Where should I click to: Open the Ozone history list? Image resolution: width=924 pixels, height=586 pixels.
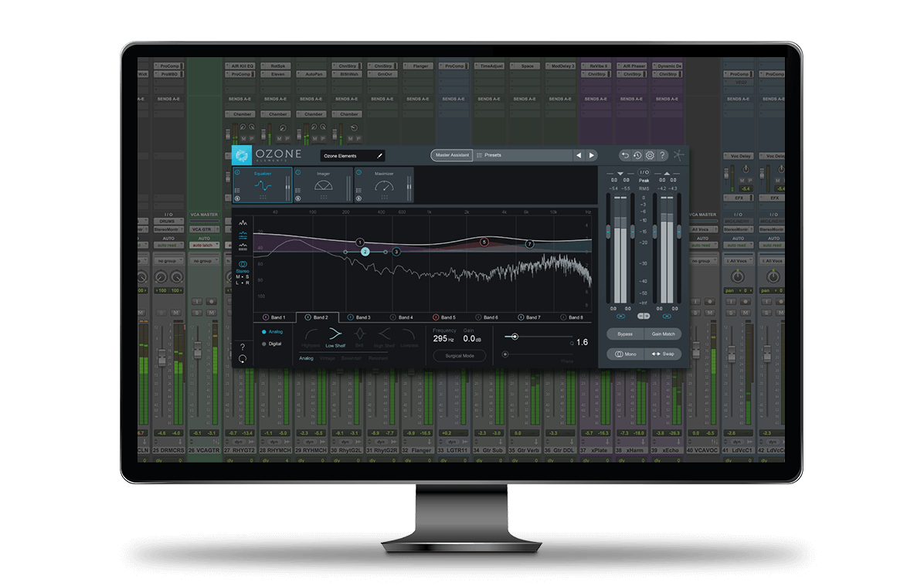click(637, 155)
